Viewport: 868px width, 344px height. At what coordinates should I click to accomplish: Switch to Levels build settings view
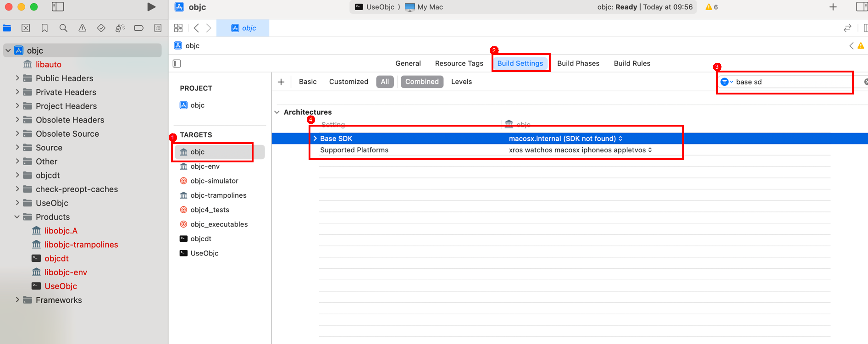461,82
